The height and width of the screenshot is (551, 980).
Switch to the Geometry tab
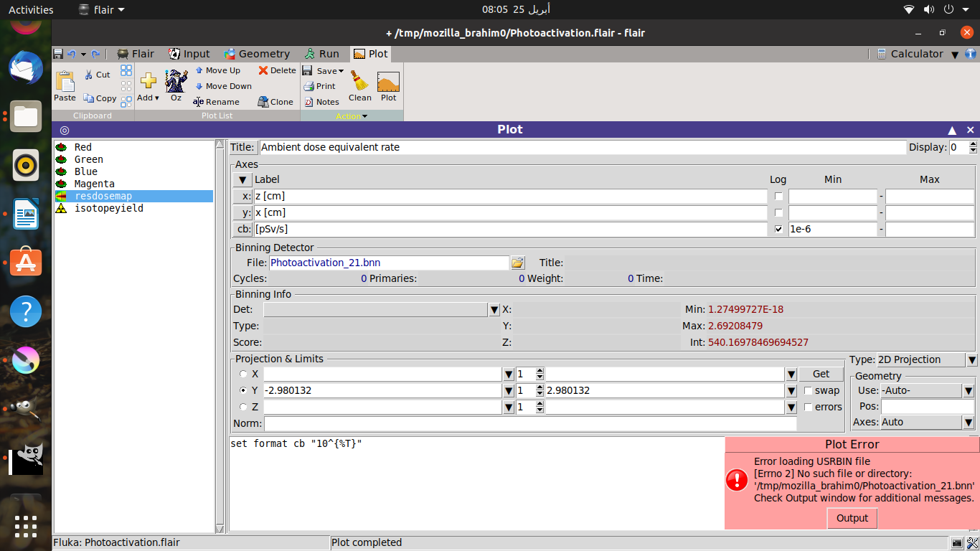(x=257, y=54)
